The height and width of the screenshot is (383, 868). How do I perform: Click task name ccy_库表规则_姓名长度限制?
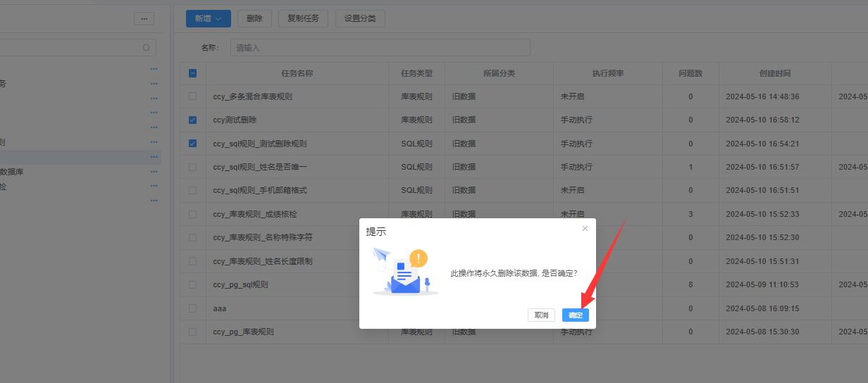pyautogui.click(x=262, y=261)
